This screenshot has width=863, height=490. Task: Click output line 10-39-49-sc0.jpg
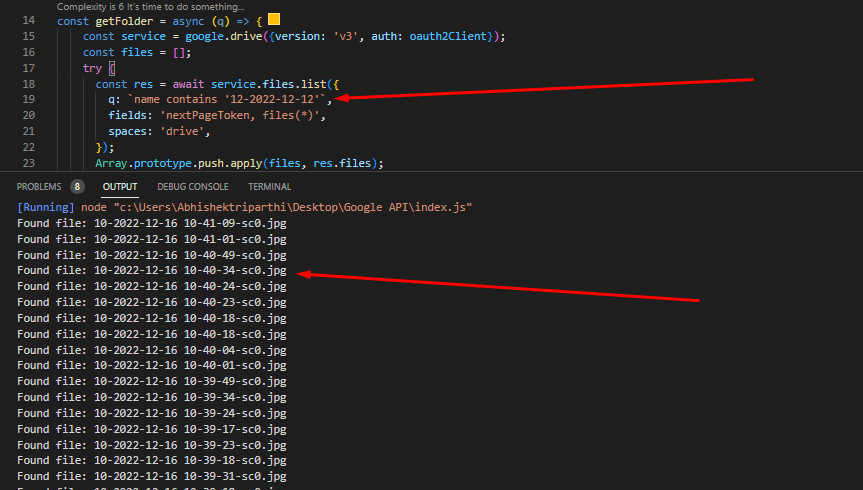click(x=151, y=382)
